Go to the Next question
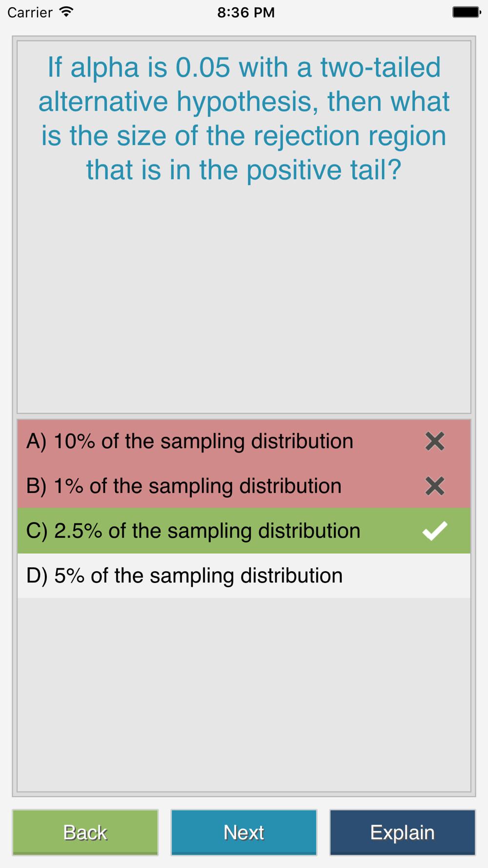 pyautogui.click(x=244, y=832)
